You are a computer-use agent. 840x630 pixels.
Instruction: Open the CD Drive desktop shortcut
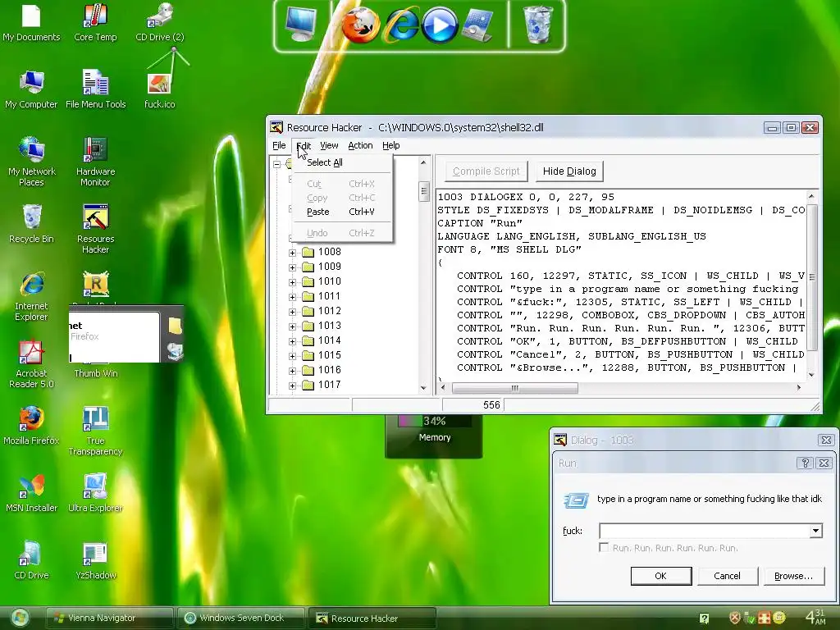click(31, 560)
